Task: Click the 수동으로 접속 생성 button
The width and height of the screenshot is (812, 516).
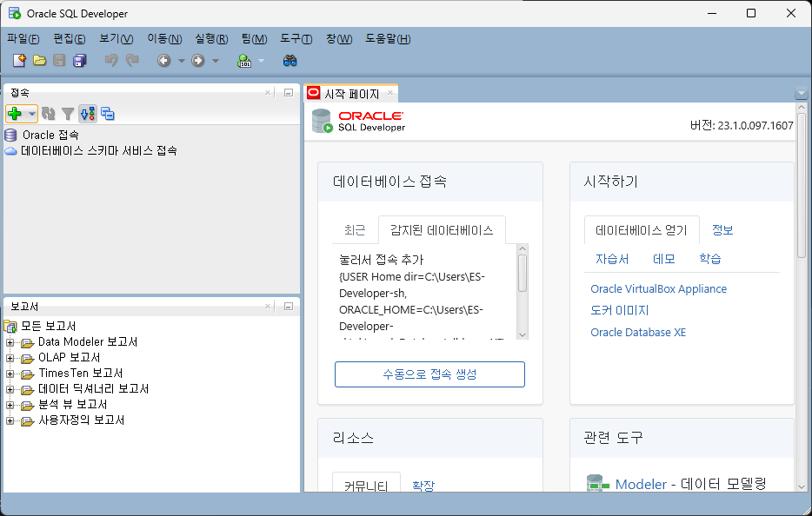Action: 429,374
